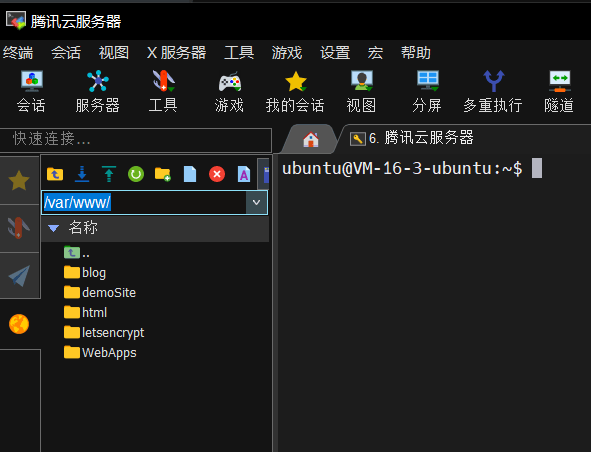
Task: Click the green upload arrow in SFTP toolbar
Action: (109, 174)
